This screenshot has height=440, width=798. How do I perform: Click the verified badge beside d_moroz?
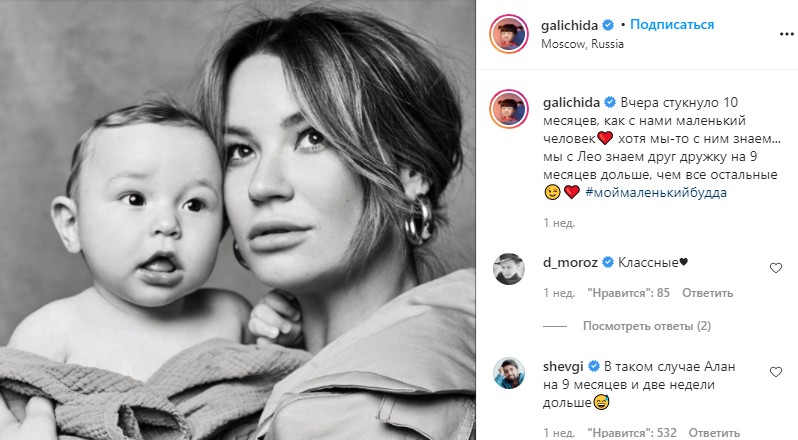[x=608, y=262]
